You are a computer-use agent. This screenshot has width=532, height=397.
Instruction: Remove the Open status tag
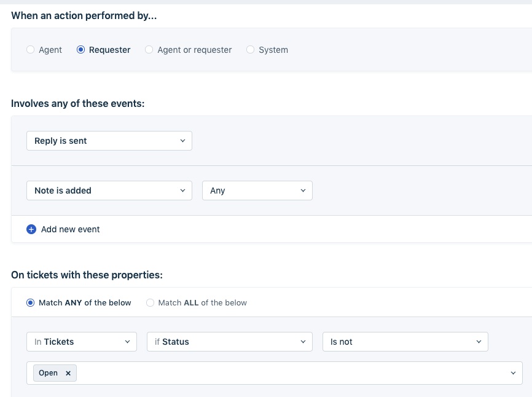point(68,373)
